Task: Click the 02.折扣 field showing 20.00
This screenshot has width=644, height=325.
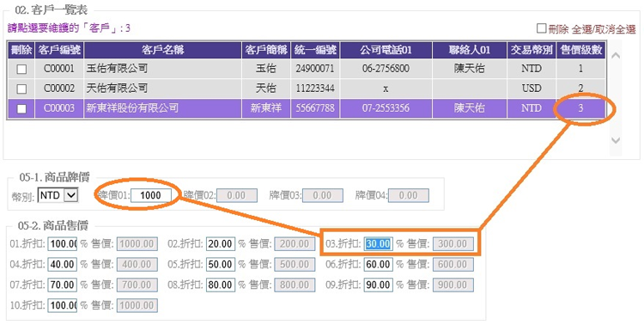Action: point(221,244)
